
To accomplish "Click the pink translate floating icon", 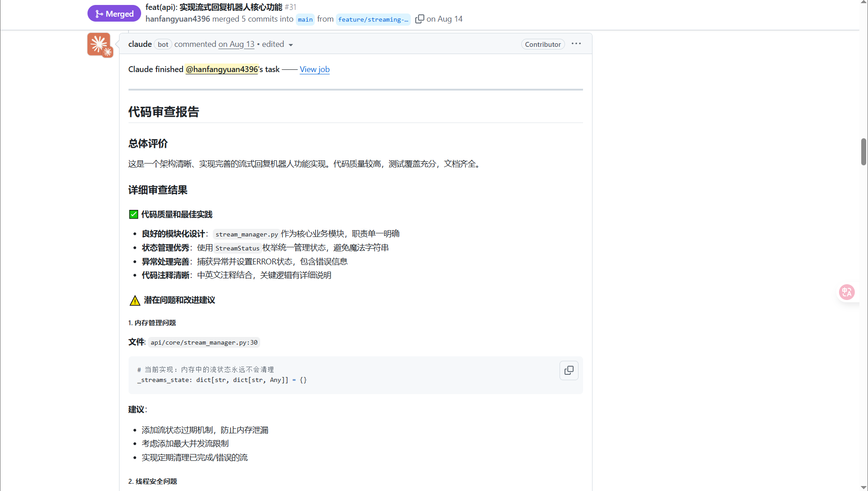I will 846,292.
